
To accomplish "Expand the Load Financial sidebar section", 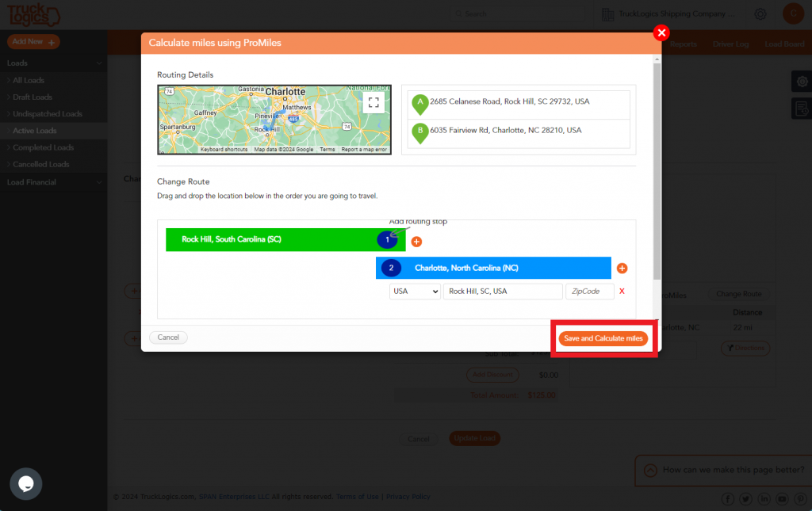I will (x=54, y=182).
